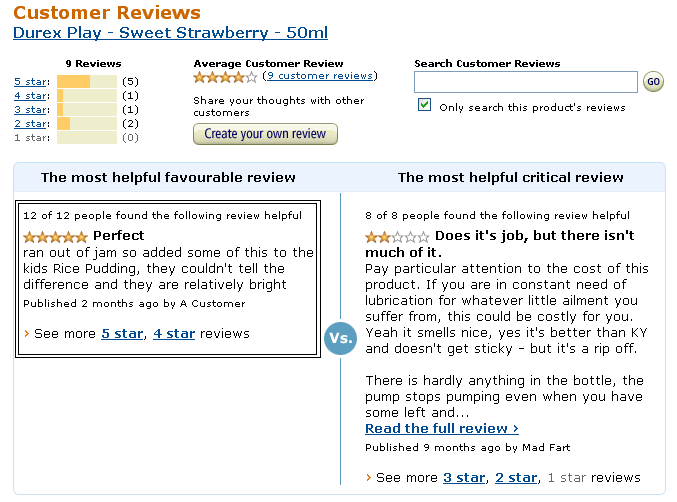See more 2 star critical reviews

(x=516, y=478)
